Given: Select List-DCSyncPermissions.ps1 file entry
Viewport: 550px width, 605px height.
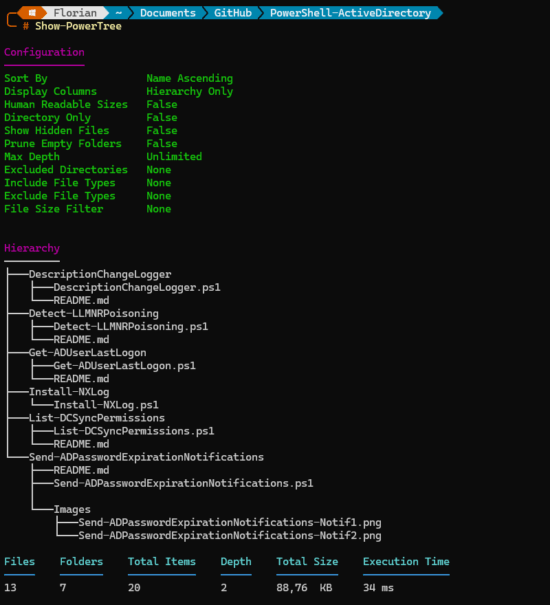Looking at the screenshot, I should pyautogui.click(x=134, y=431).
